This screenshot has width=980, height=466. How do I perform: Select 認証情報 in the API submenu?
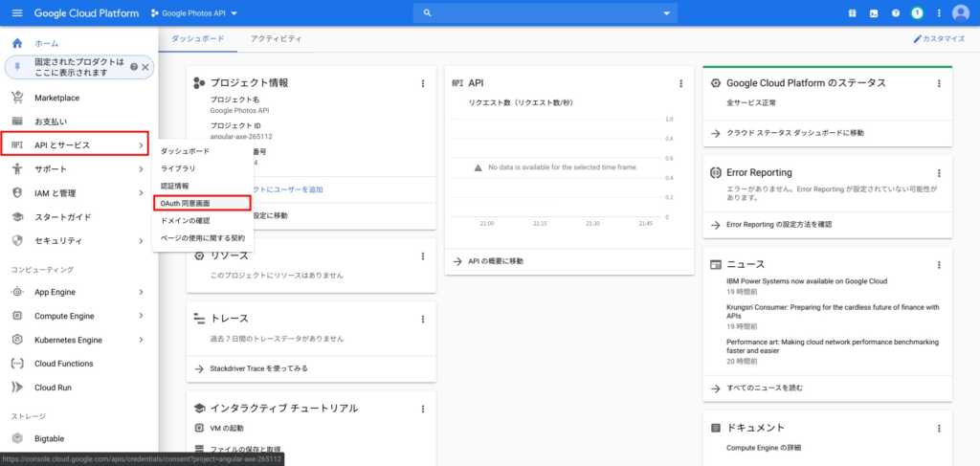click(x=175, y=186)
